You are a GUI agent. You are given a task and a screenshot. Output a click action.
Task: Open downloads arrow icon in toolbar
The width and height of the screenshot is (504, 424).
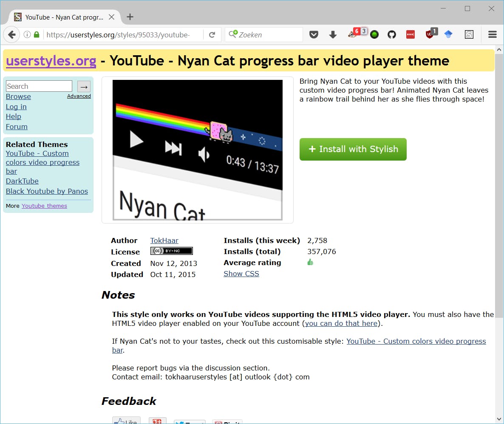coord(333,34)
